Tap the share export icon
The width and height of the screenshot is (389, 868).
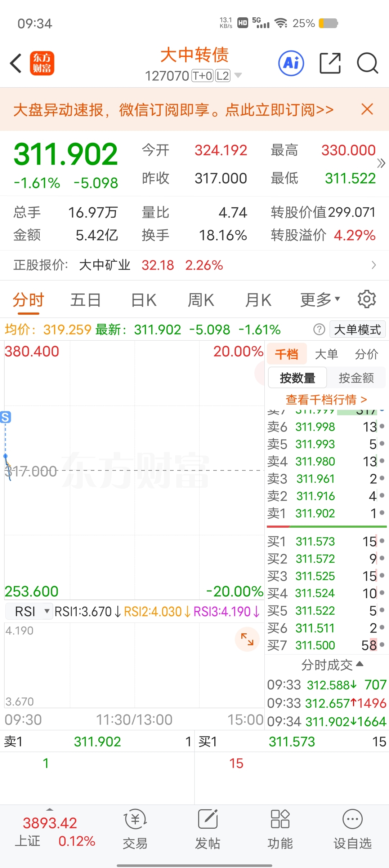330,63
